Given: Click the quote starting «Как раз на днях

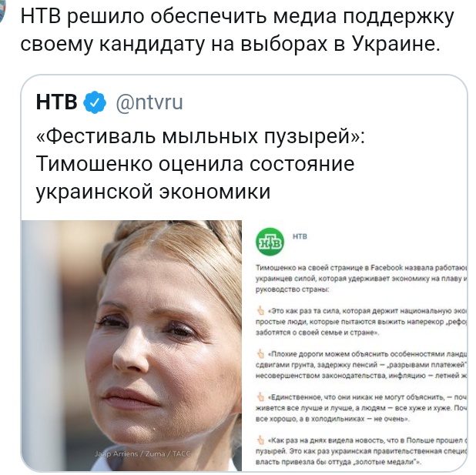Looking at the screenshot, I should pos(361,451).
